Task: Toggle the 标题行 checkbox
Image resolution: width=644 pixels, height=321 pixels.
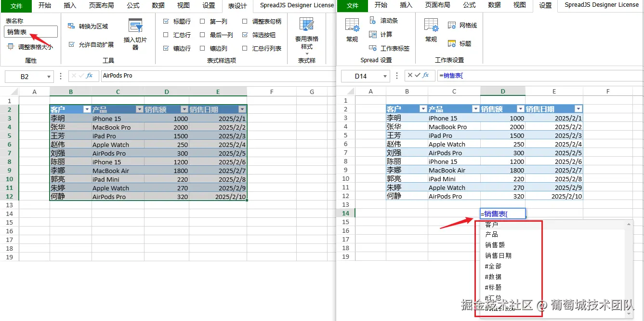Action: pyautogui.click(x=166, y=22)
